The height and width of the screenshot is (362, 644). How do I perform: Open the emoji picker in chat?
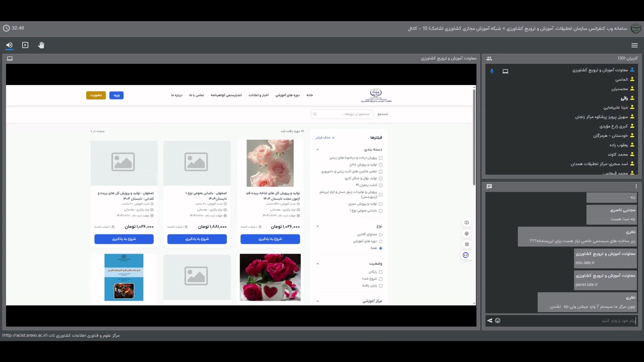tap(498, 321)
